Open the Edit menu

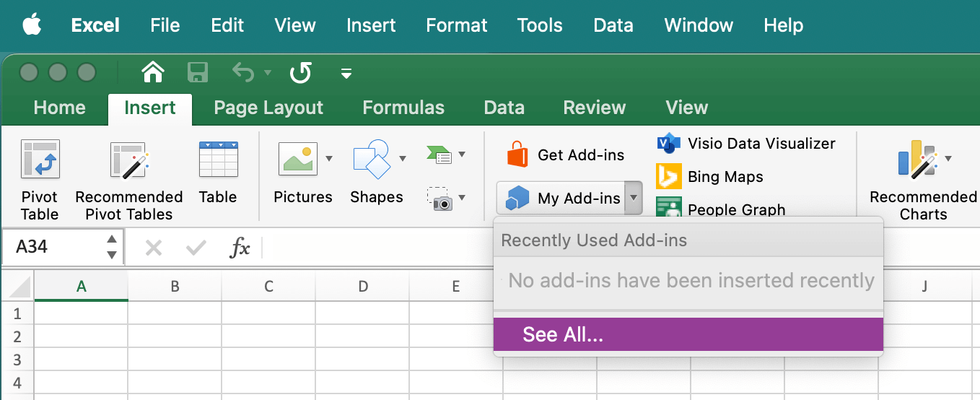pos(227,25)
